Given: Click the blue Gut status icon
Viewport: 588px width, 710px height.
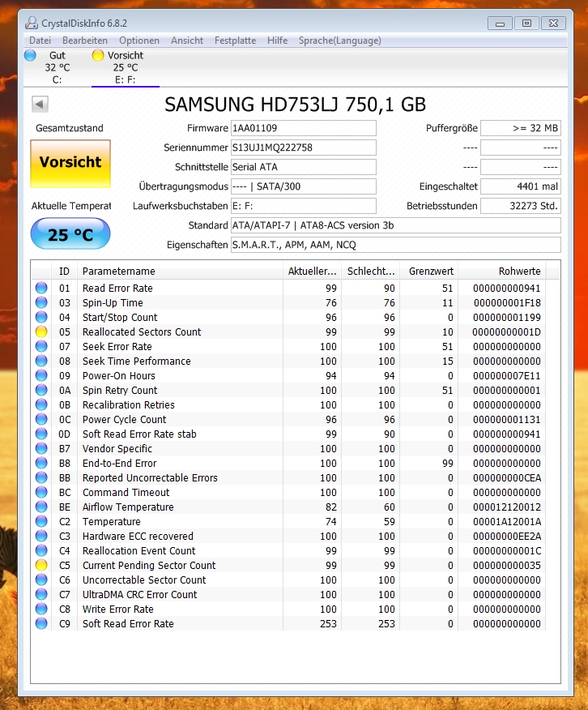Looking at the screenshot, I should [x=30, y=55].
